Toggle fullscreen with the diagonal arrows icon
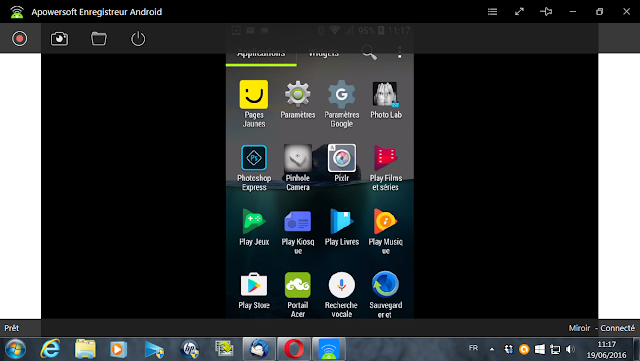The width and height of the screenshot is (640, 361). pyautogui.click(x=519, y=11)
